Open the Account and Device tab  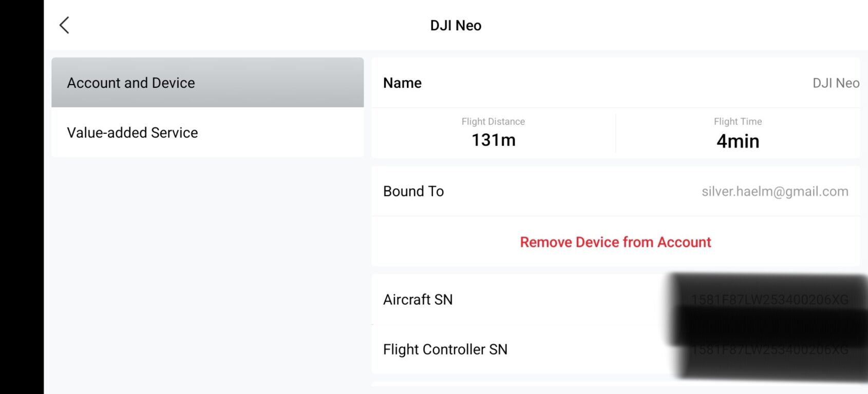[x=207, y=83]
